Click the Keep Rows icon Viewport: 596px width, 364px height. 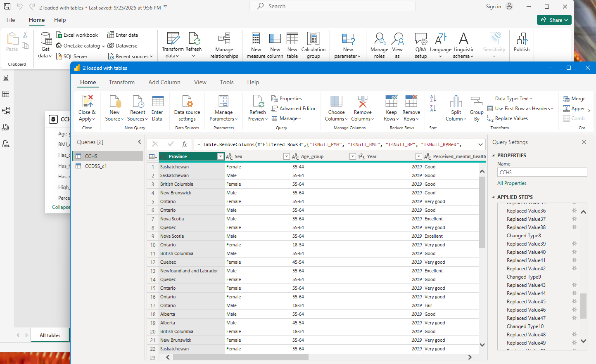click(x=391, y=101)
